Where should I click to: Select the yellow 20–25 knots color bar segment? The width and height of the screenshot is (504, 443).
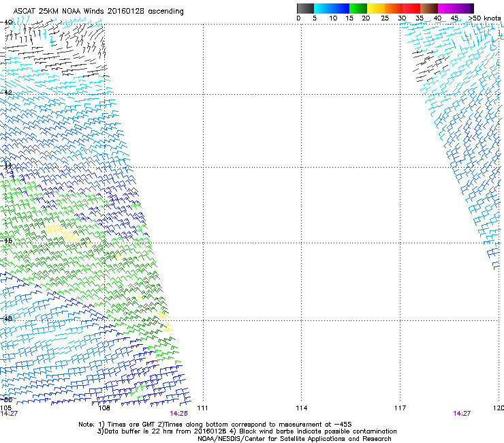pyautogui.click(x=376, y=8)
